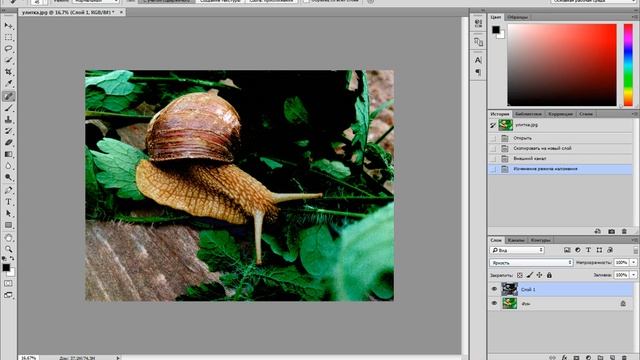
Task: Hide Слой 1 layer visibility eye
Action: coord(494,289)
